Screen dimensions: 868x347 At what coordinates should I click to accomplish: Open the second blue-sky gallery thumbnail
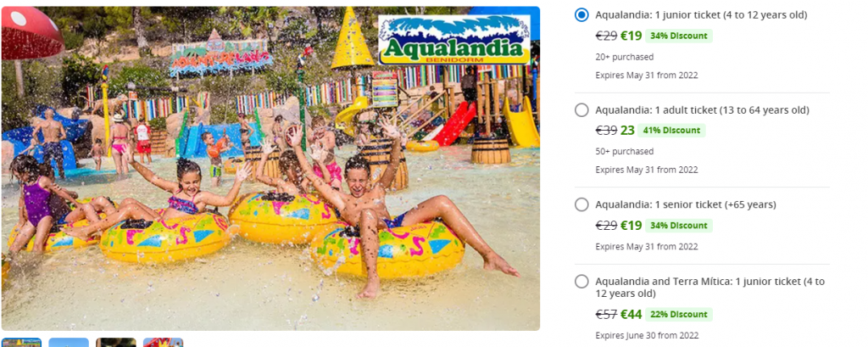(x=69, y=343)
